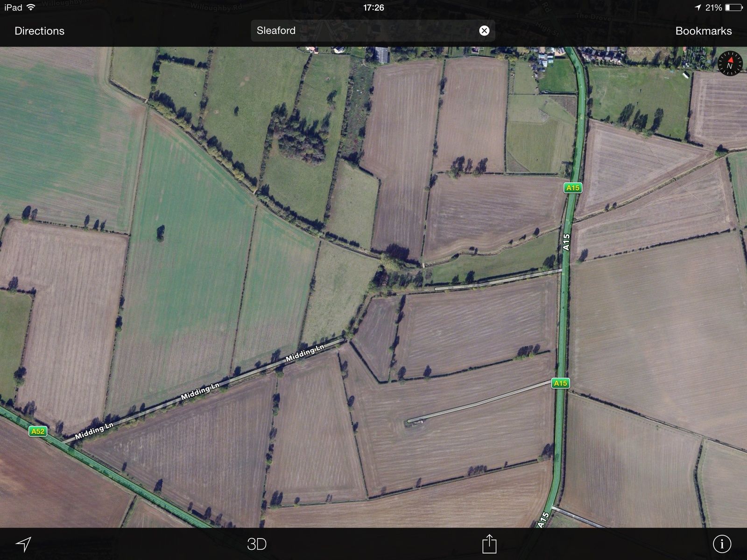Open the map info settings icon

[x=722, y=544]
